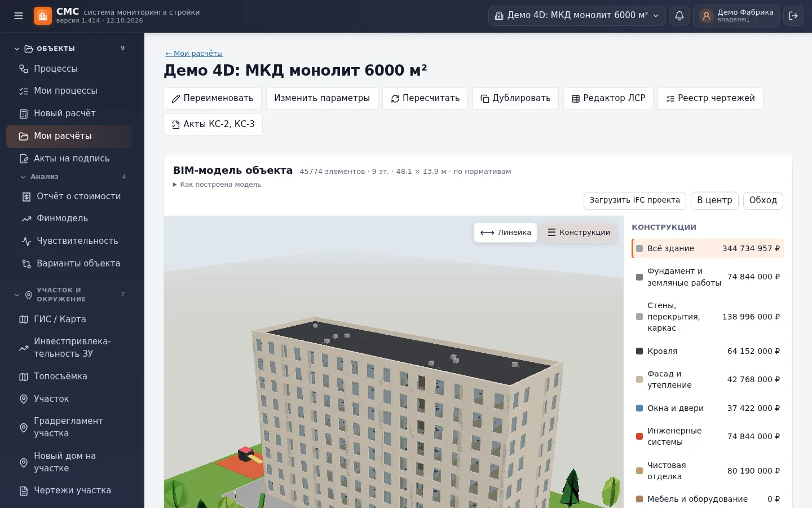Collapse the ОБЪЕКТЫ sidebar section
The height and width of the screenshot is (508, 812).
70,49
